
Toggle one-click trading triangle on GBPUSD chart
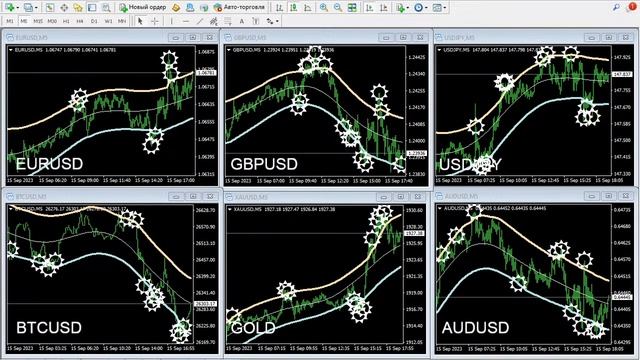[229, 50]
